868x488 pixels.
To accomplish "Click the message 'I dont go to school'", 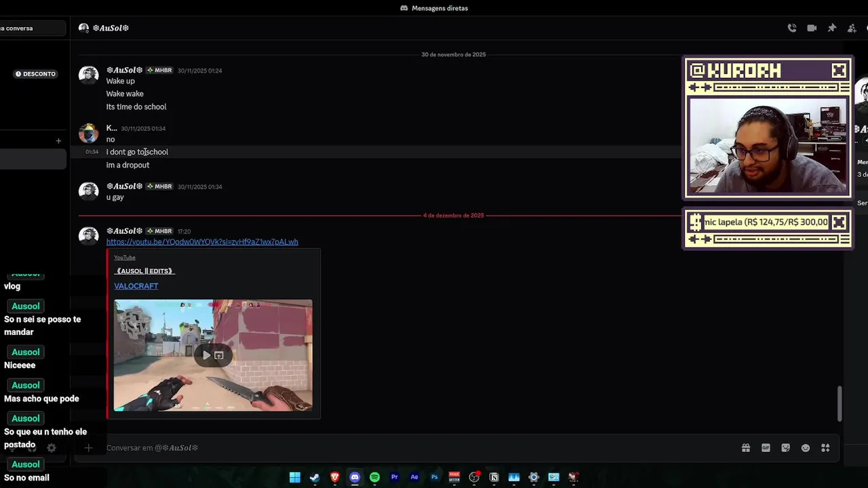I will click(x=137, y=152).
